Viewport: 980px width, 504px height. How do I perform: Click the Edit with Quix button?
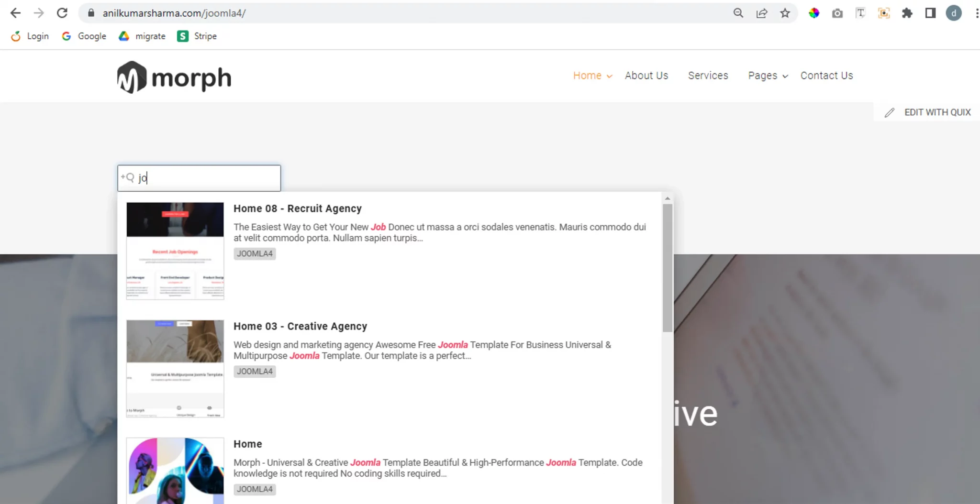point(928,112)
